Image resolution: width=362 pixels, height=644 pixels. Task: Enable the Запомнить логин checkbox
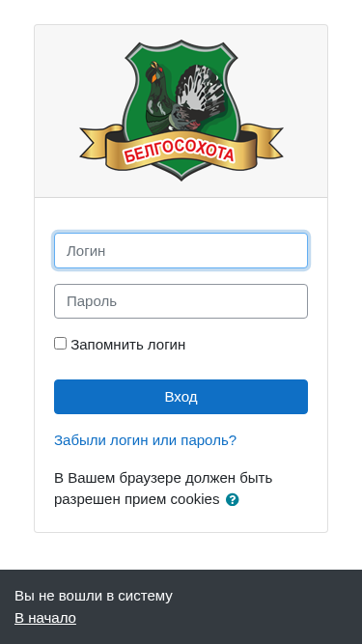point(60,344)
